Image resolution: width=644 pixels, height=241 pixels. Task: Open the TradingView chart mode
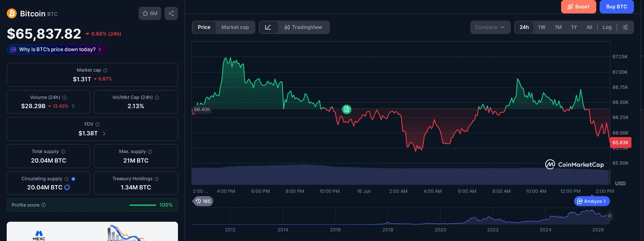[x=303, y=27]
